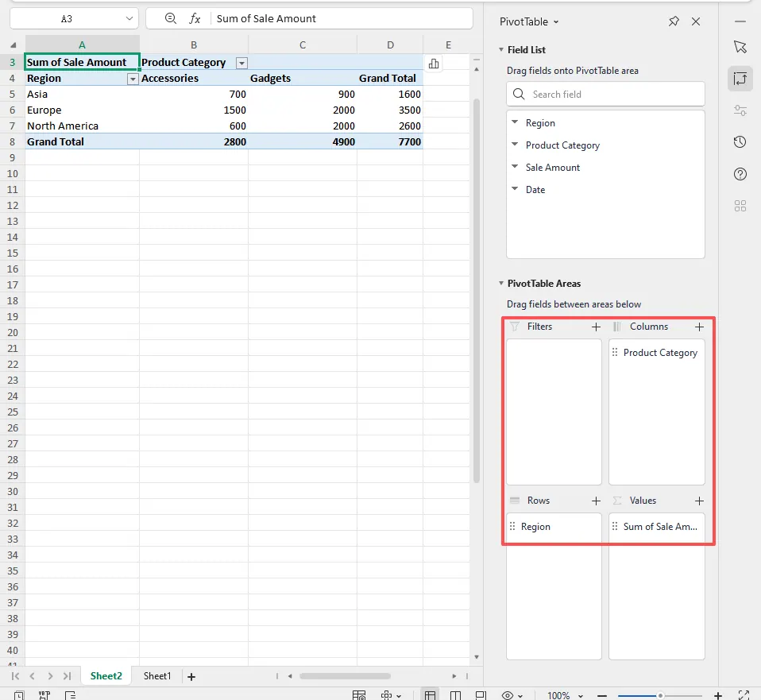Open the Region filter dropdown in cell A4
This screenshot has width=761, height=700.
(133, 78)
